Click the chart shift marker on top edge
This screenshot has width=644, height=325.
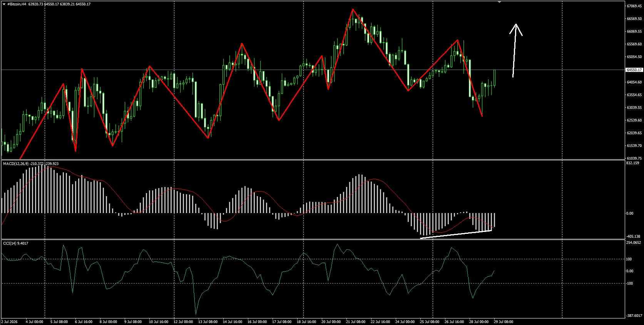click(x=500, y=2)
